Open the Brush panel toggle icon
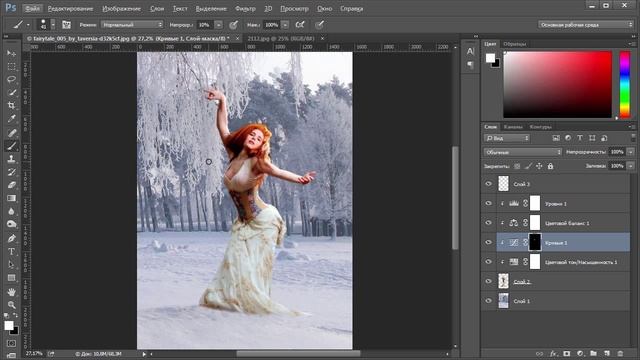 [x=66, y=25]
